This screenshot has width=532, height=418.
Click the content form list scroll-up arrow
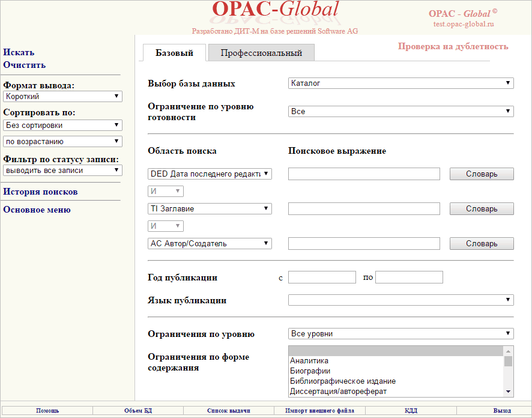point(508,351)
